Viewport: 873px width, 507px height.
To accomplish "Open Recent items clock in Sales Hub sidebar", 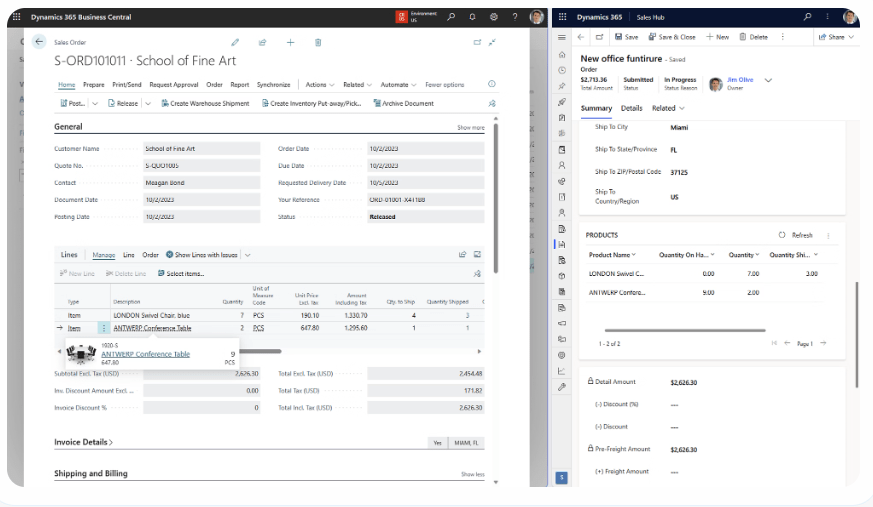I will [x=562, y=70].
